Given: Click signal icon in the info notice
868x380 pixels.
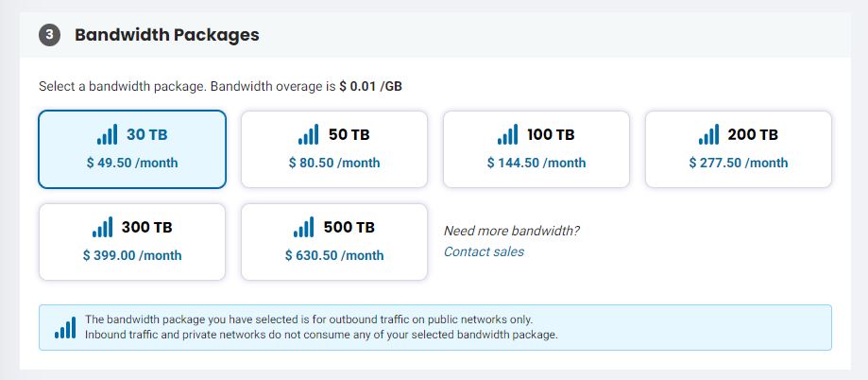Looking at the screenshot, I should click(65, 327).
